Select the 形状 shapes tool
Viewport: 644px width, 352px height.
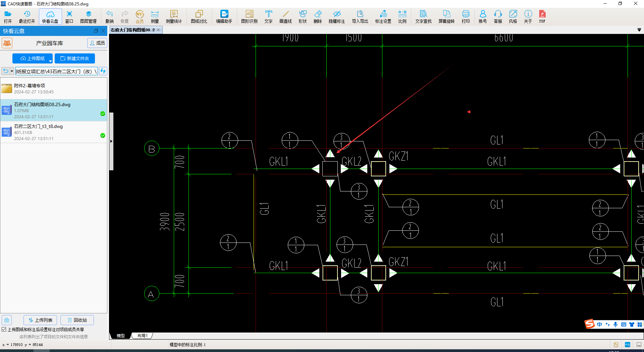pos(303,16)
